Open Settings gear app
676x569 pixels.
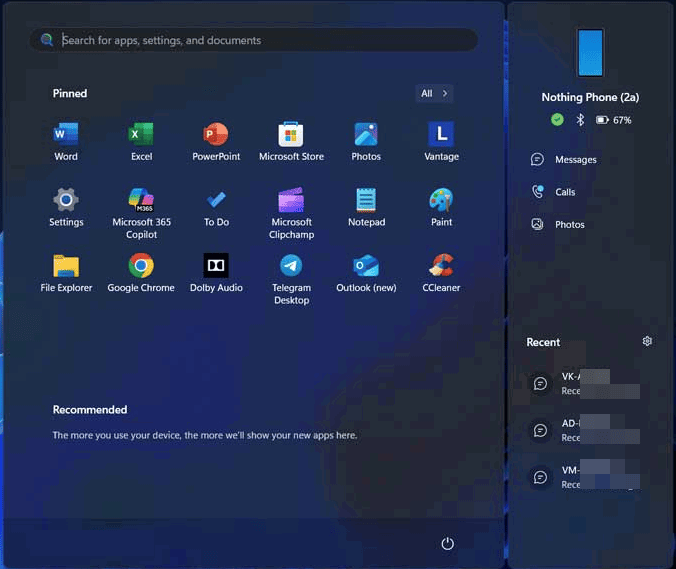click(66, 207)
